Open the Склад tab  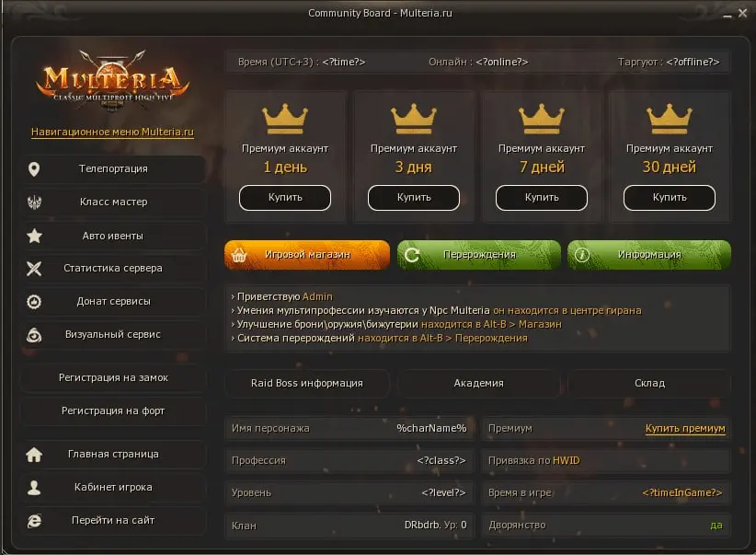(649, 383)
